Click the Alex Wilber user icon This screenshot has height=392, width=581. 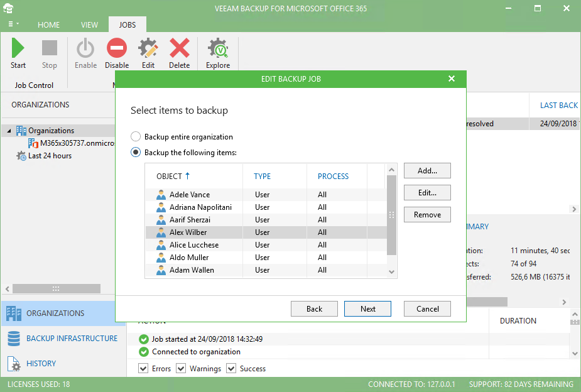click(x=161, y=232)
